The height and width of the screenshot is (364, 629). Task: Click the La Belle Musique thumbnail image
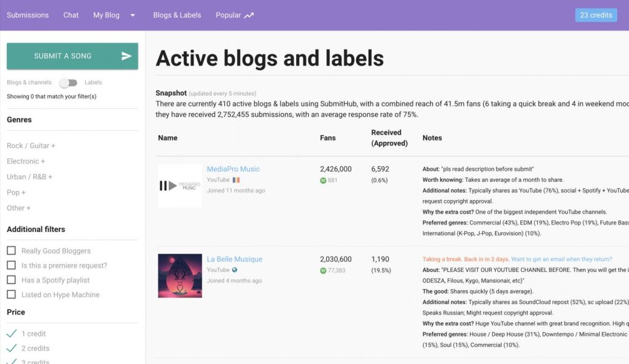click(x=180, y=276)
